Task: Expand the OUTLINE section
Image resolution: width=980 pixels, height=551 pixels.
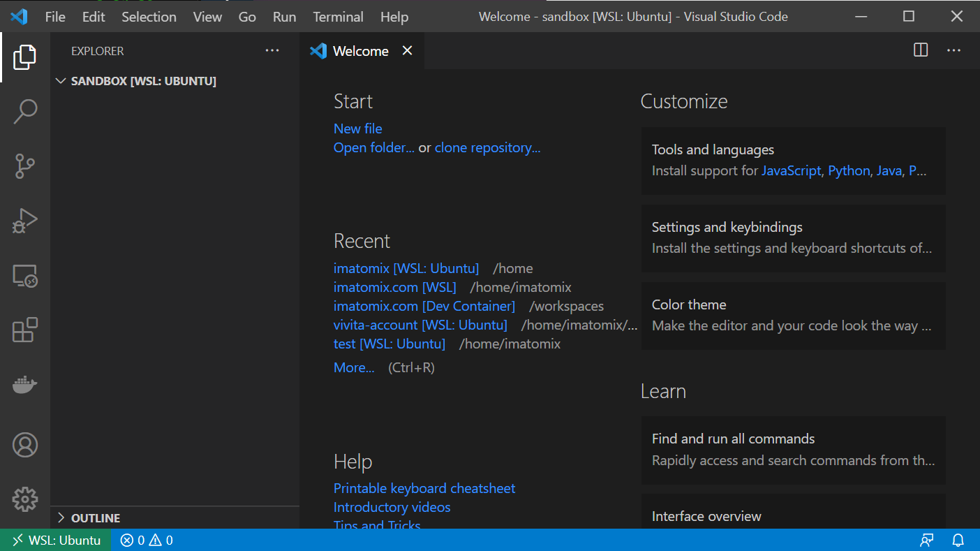Action: pos(175,517)
